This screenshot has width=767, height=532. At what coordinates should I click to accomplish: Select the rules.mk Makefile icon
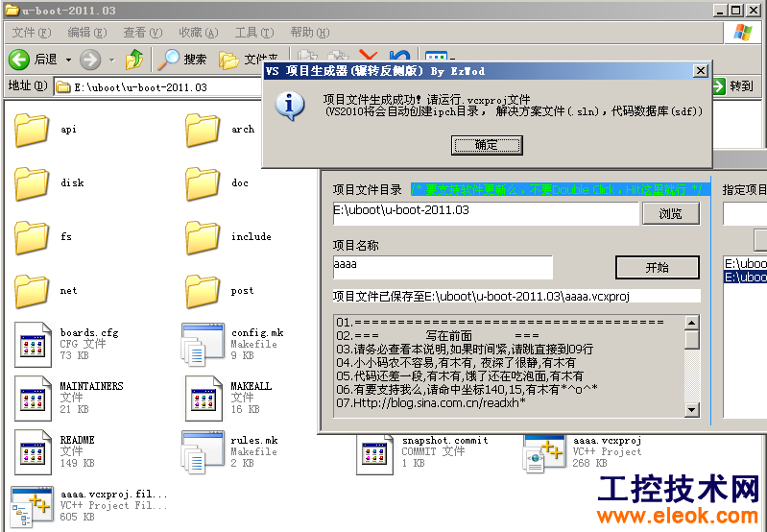(x=203, y=452)
